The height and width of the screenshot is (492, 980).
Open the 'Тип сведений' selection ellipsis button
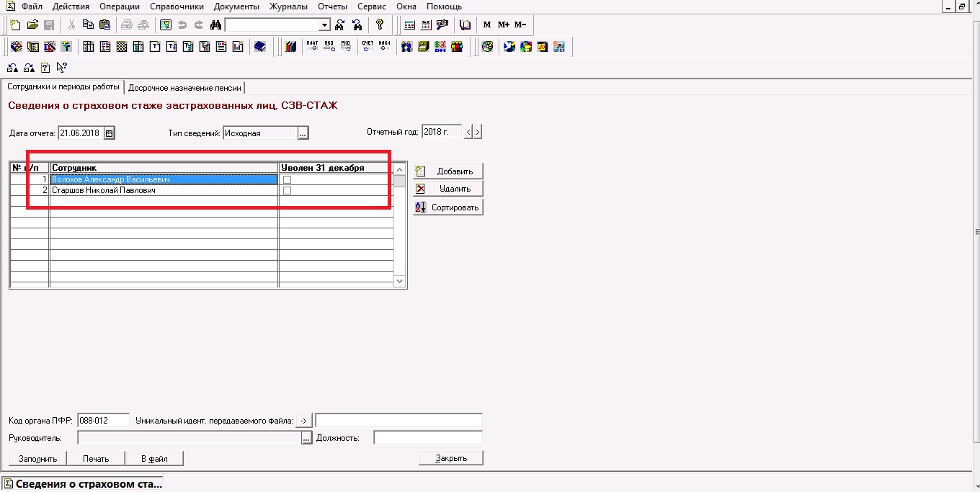click(303, 133)
